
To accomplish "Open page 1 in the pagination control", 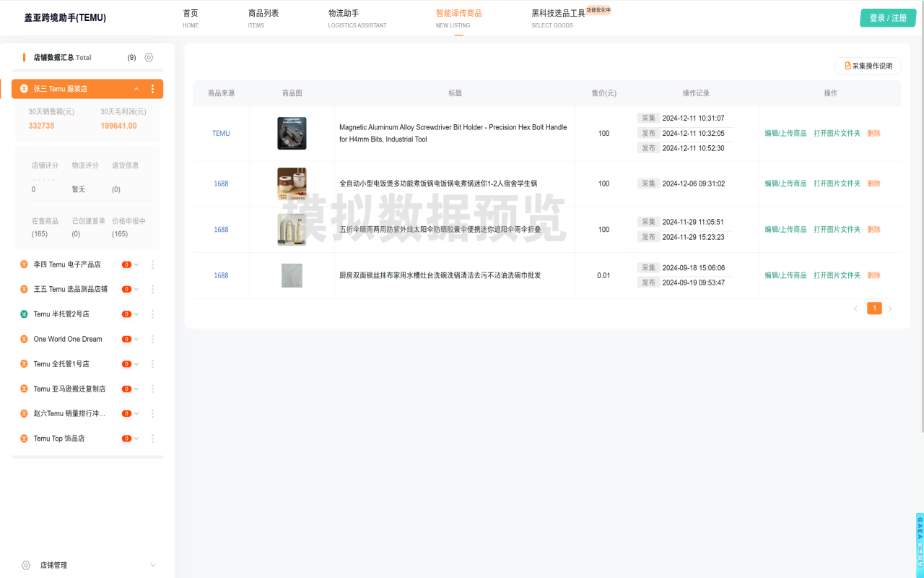I will [x=874, y=308].
